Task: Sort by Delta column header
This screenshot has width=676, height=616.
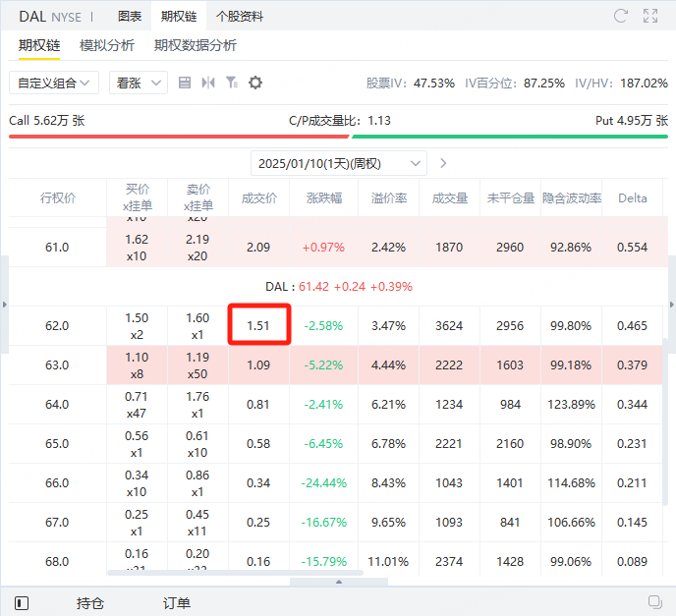Action: [x=633, y=197]
